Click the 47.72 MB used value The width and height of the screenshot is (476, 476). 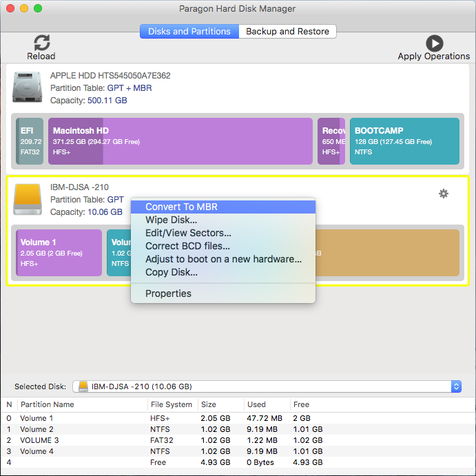click(265, 418)
